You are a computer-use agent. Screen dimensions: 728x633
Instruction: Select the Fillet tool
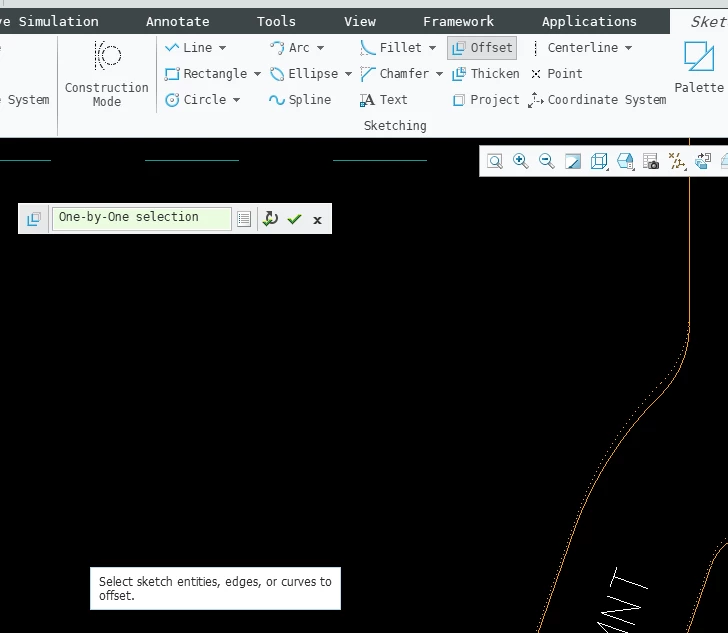(x=391, y=47)
